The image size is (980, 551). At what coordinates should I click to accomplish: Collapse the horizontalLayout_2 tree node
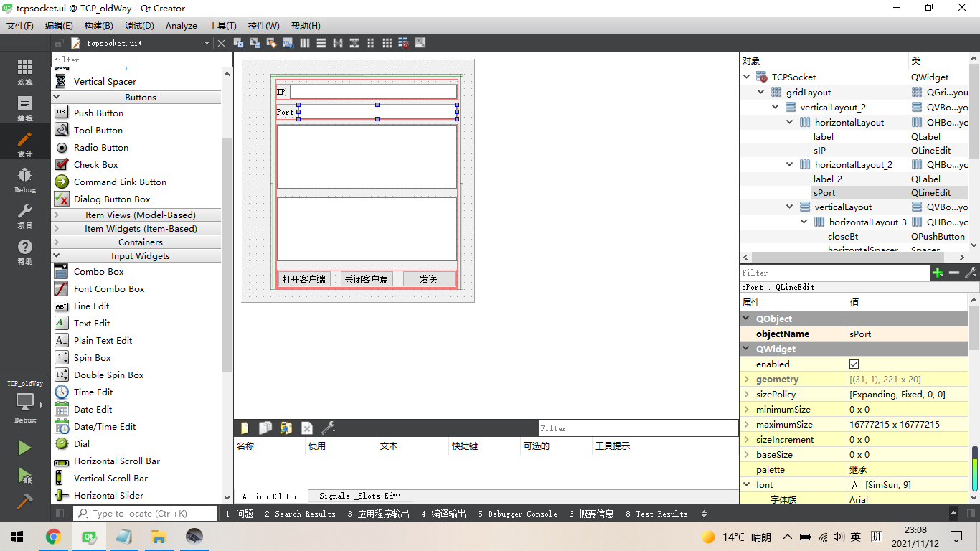(x=790, y=164)
